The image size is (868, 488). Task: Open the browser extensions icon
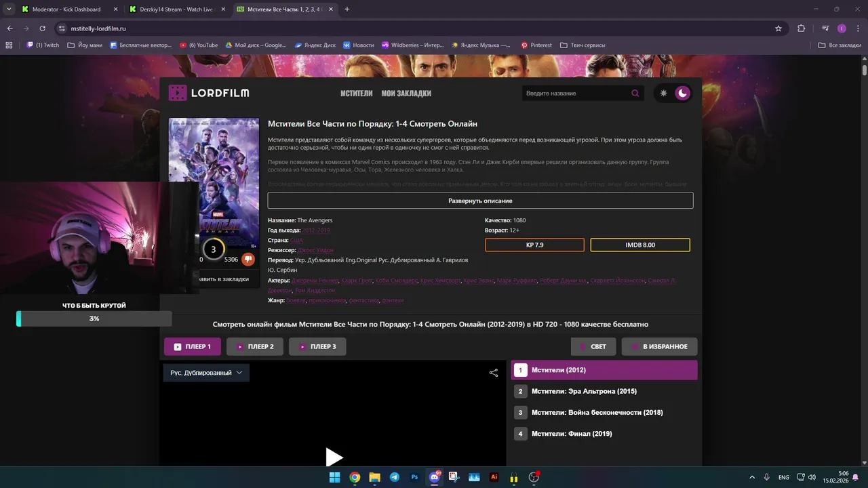802,28
